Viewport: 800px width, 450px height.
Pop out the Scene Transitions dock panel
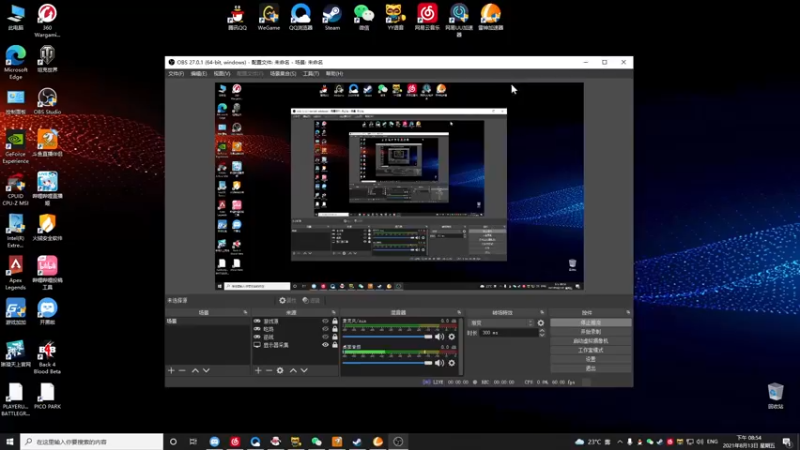coord(542,312)
